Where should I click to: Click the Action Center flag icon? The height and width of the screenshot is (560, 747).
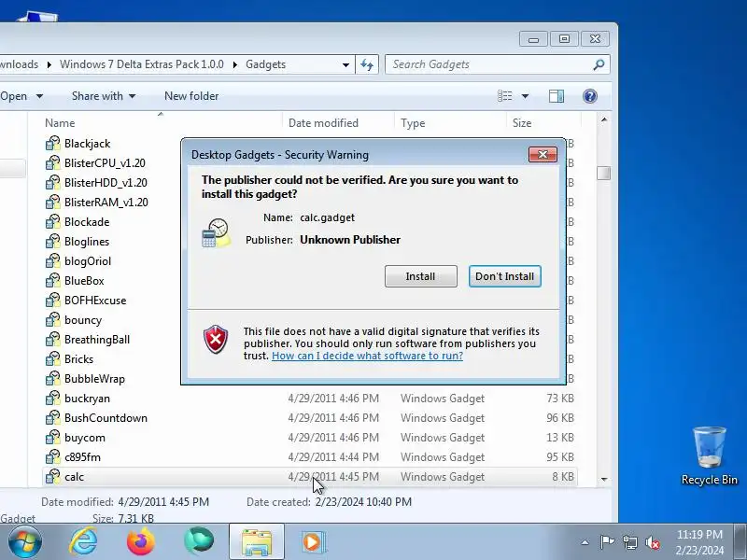[607, 542]
